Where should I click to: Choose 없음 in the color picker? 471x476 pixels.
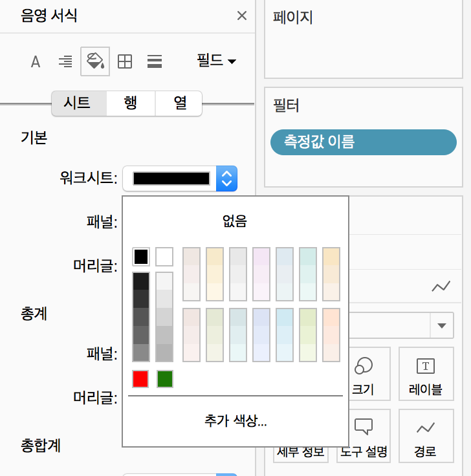[x=235, y=221]
